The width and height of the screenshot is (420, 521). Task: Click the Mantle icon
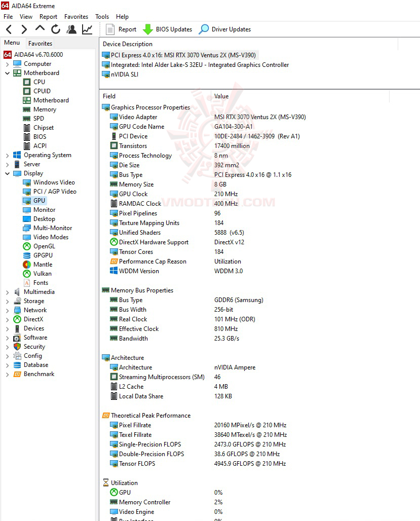[x=27, y=265]
